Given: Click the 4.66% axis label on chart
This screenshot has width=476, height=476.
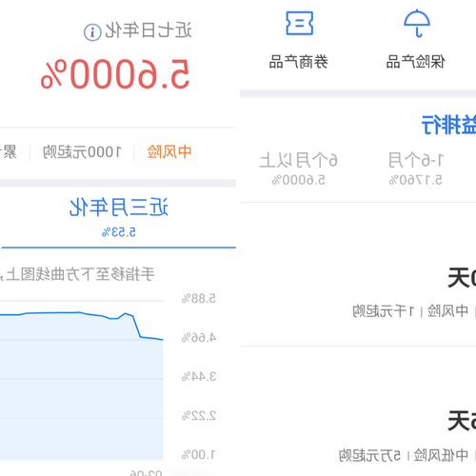Looking at the screenshot, I should pyautogui.click(x=199, y=338).
